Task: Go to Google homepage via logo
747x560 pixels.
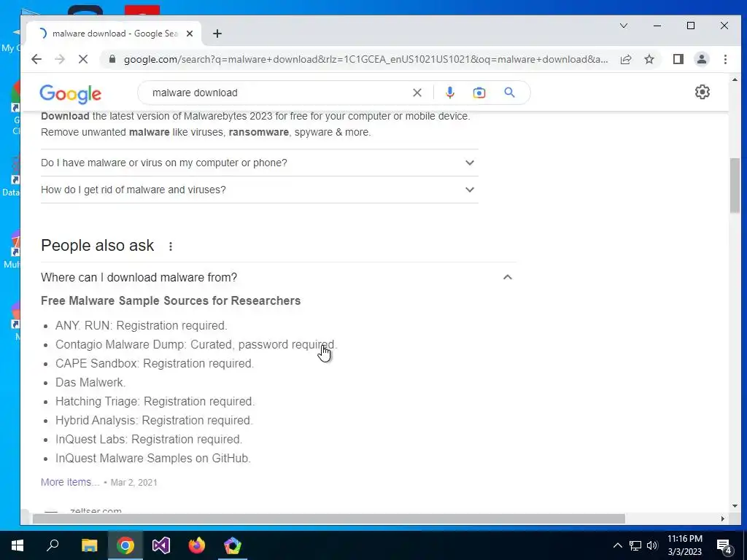Action: point(71,93)
